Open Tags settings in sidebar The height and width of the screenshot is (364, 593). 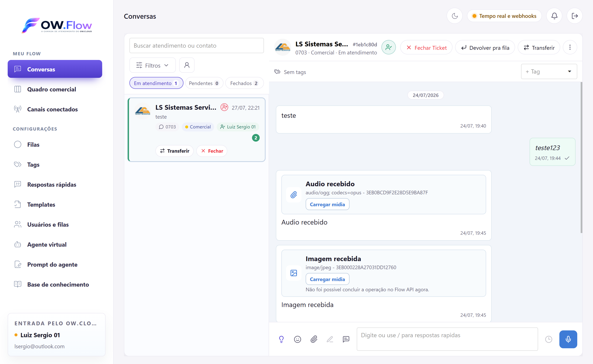pyautogui.click(x=55, y=164)
